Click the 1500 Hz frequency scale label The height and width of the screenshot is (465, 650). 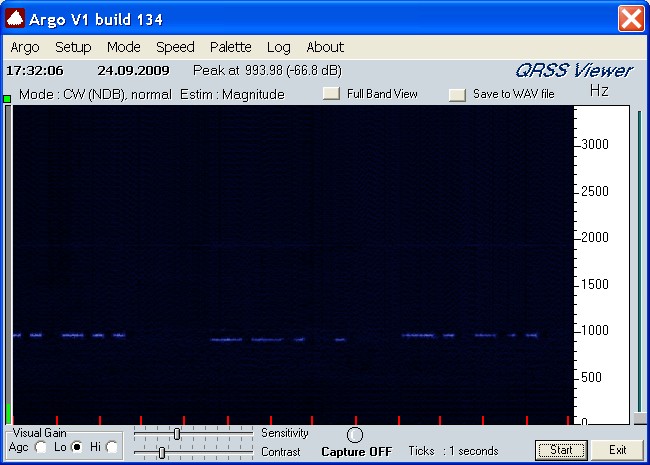coord(595,284)
